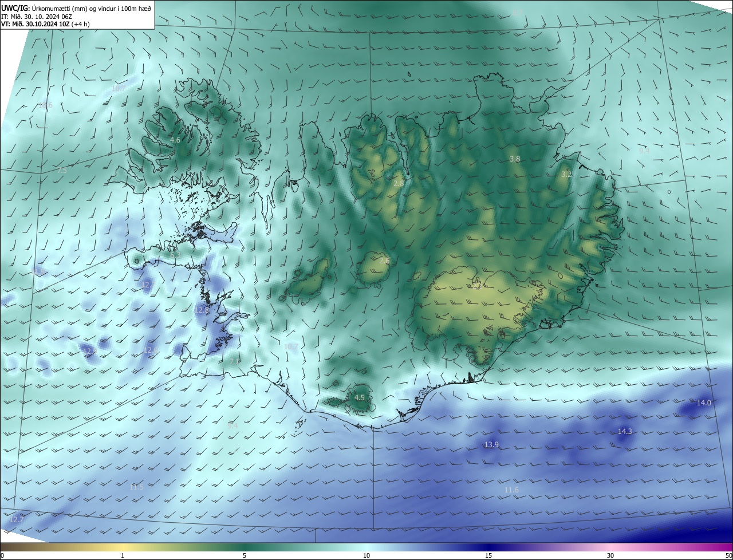The image size is (733, 560).
Task: Click the 1 tick on the color scale
Action: point(123,555)
